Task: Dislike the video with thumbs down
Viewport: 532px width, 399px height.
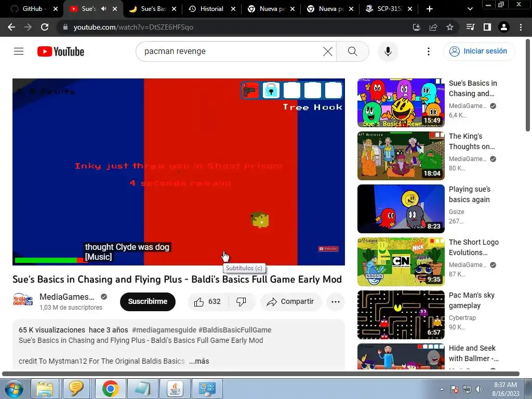Action: pos(241,302)
